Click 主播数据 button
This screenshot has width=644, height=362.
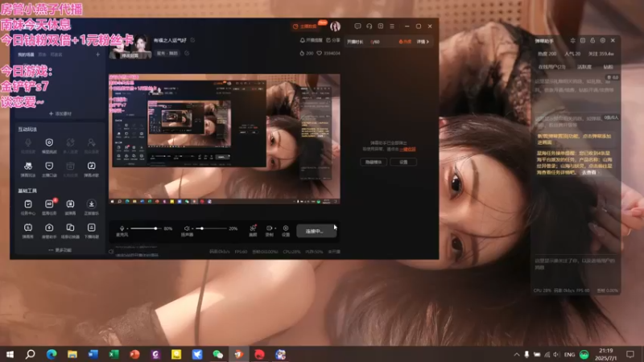coord(305,27)
